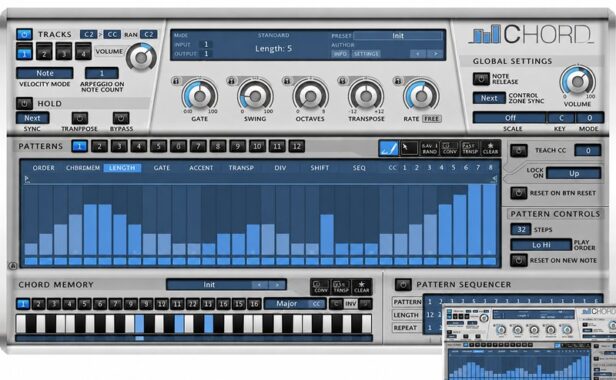Screen dimensions: 616x380
Task: Click the SAV RAND button in Patterns toolbar
Action: [x=429, y=149]
